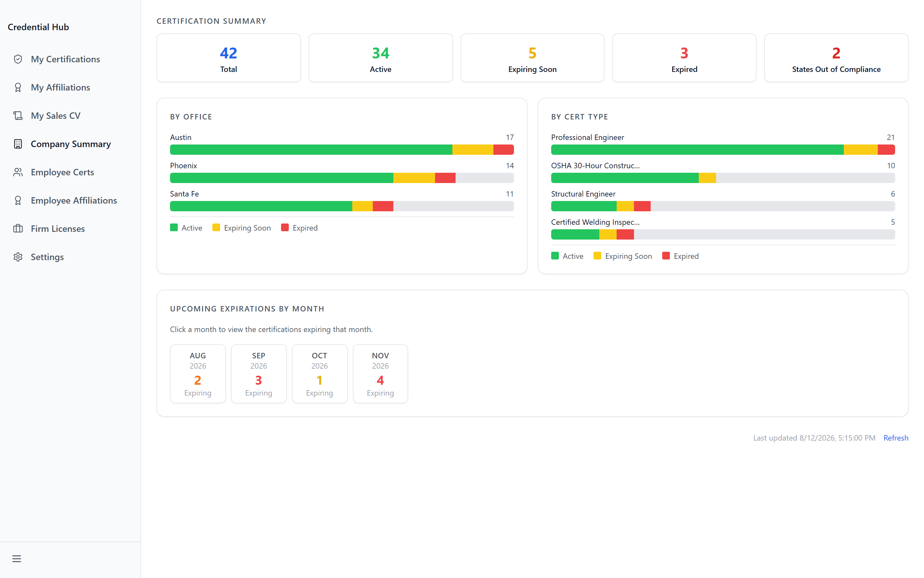924x578 pixels.
Task: Click the Certified Welding count 5
Action: click(x=893, y=222)
